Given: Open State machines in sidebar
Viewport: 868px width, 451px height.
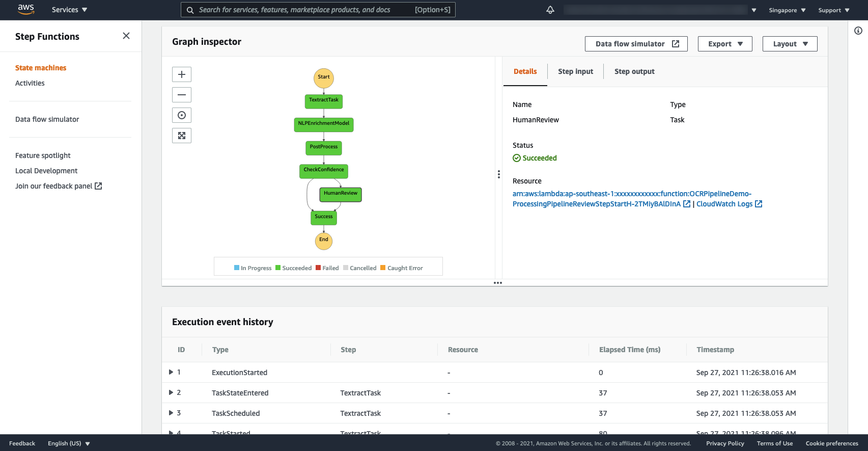Looking at the screenshot, I should (x=41, y=68).
